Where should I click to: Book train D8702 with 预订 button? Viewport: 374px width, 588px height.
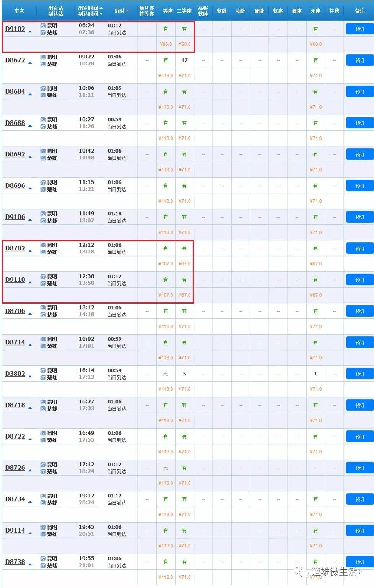pos(360,249)
